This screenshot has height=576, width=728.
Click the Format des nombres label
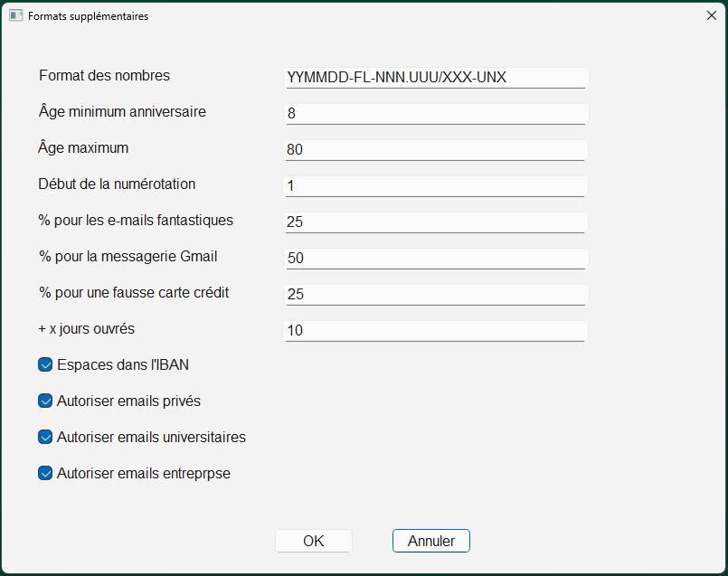(x=105, y=76)
